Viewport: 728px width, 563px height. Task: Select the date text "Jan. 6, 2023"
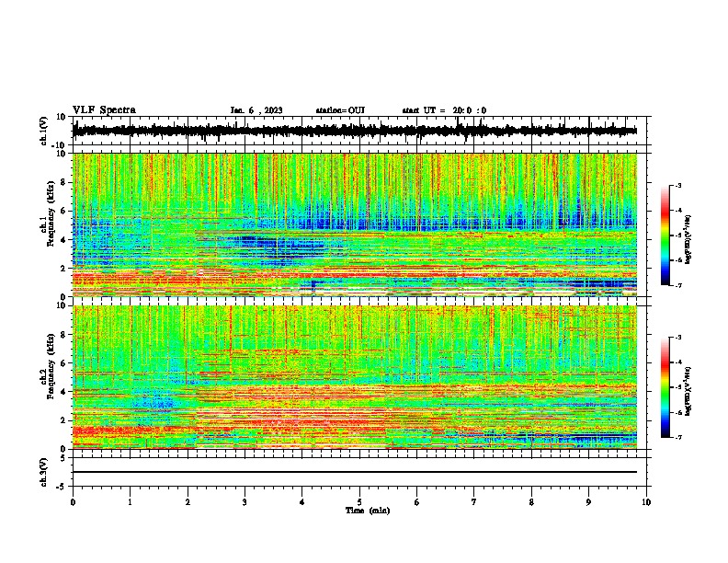click(256, 110)
